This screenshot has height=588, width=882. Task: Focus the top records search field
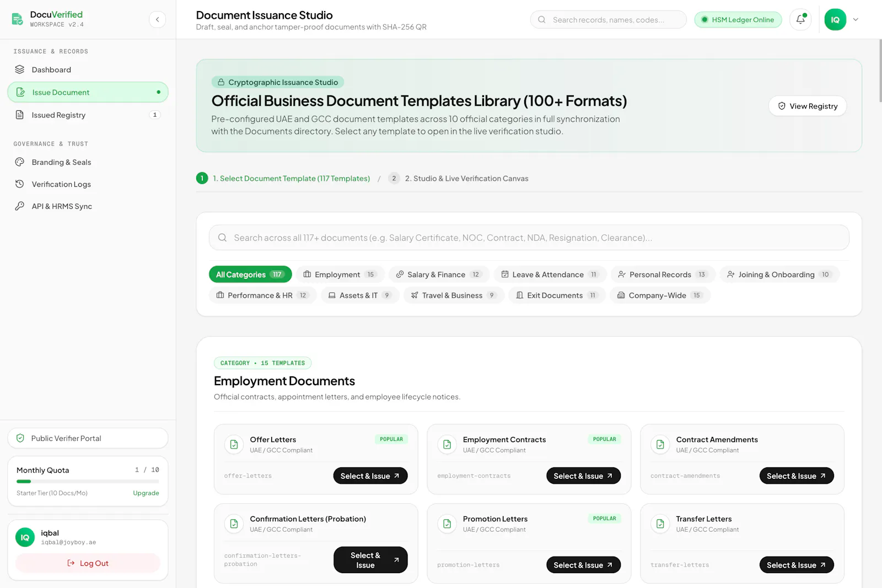tap(609, 19)
